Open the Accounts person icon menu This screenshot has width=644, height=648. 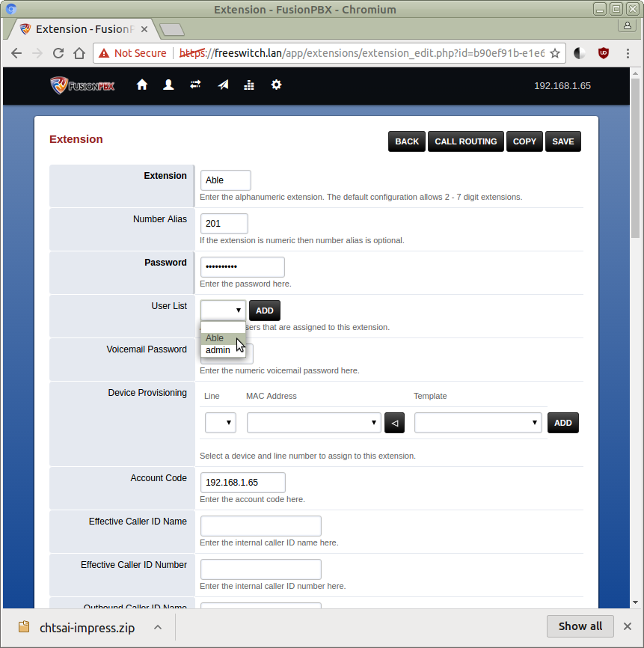[168, 85]
